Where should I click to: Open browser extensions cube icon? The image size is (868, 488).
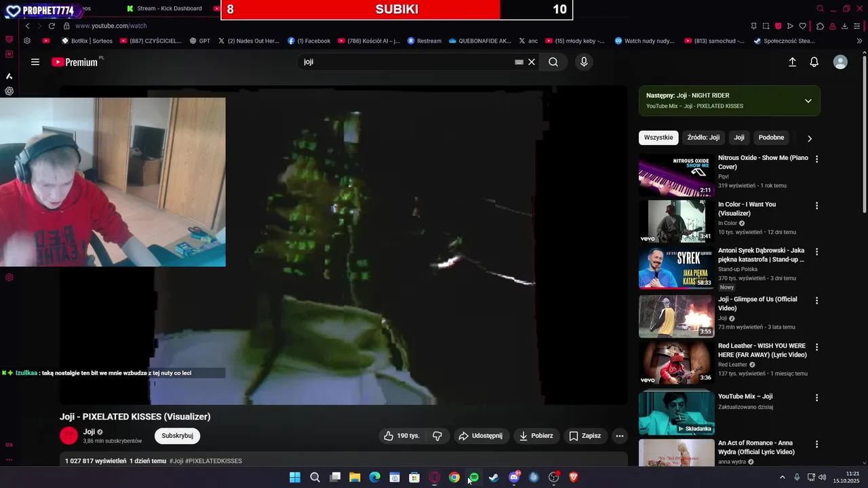[x=820, y=26]
